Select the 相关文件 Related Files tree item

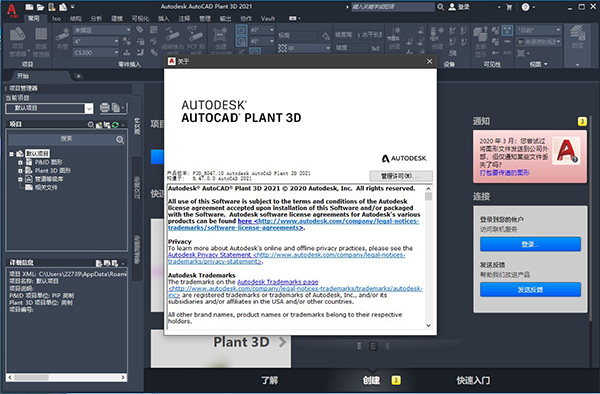click(x=46, y=187)
